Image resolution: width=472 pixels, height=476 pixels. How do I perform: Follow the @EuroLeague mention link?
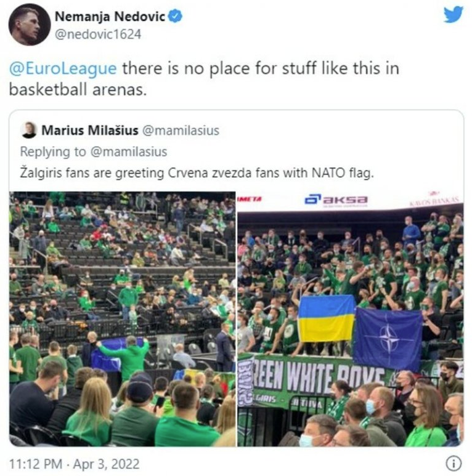click(x=63, y=68)
